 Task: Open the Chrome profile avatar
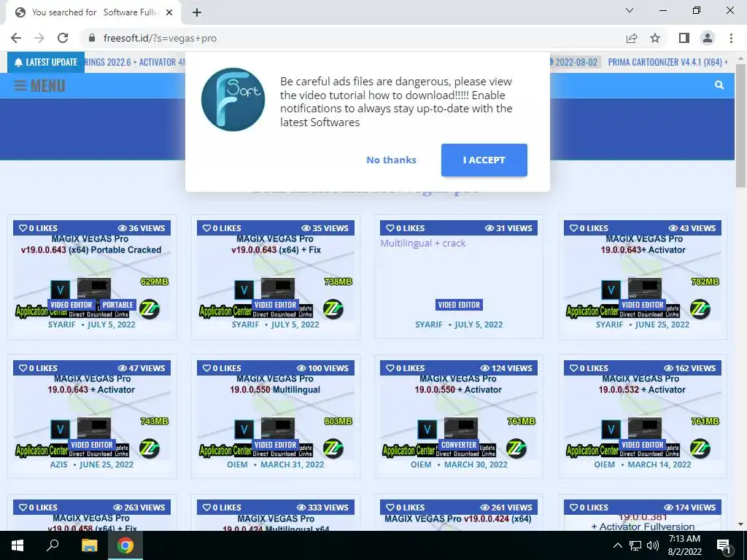(708, 38)
